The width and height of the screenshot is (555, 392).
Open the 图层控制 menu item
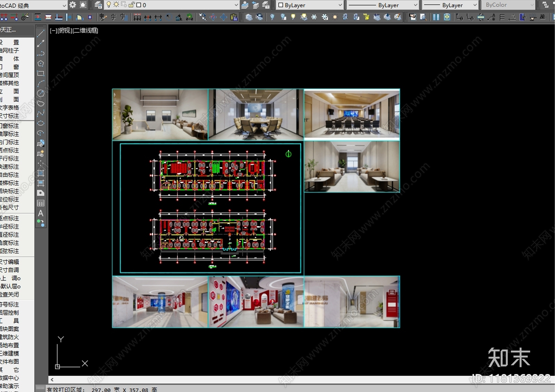pyautogui.click(x=9, y=313)
